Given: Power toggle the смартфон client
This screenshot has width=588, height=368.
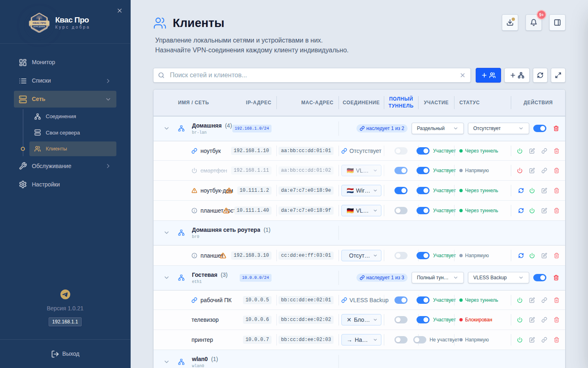Looking at the screenshot, I should [520, 171].
